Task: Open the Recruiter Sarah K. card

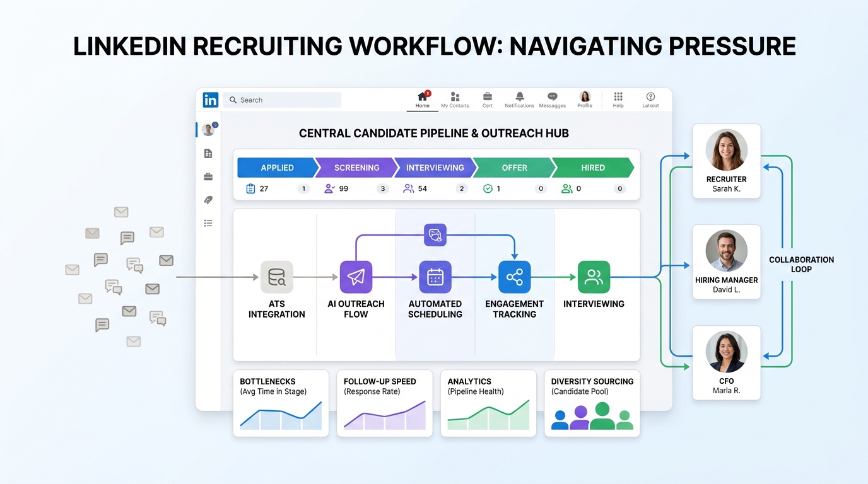Action: (726, 161)
